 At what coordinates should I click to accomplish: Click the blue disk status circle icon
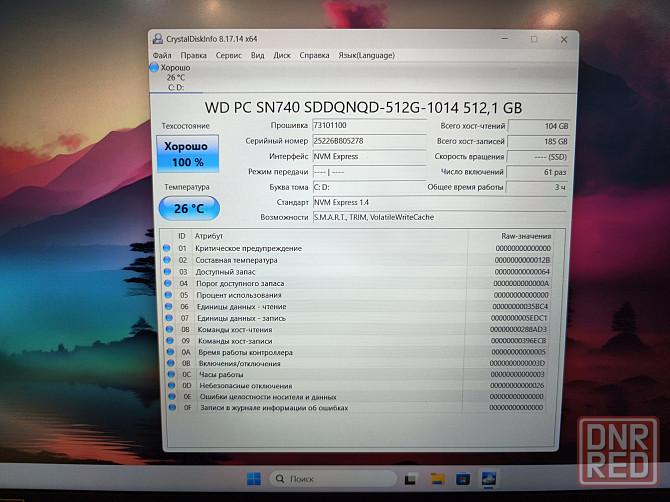pyautogui.click(x=154, y=68)
